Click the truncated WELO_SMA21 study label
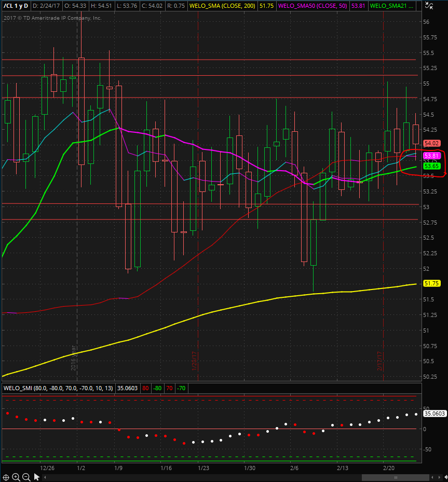The height and width of the screenshot is (482, 448). pos(391,6)
